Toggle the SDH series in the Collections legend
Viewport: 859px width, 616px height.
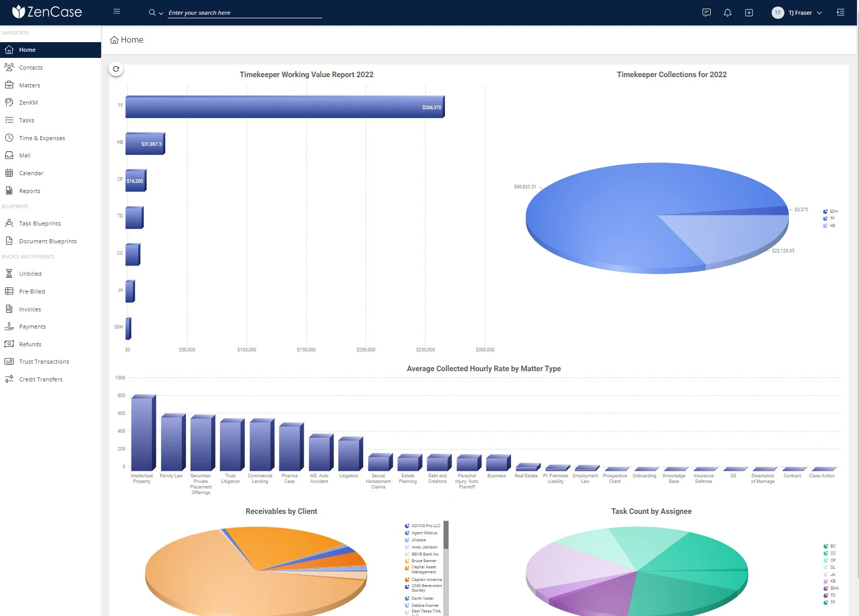click(x=832, y=211)
